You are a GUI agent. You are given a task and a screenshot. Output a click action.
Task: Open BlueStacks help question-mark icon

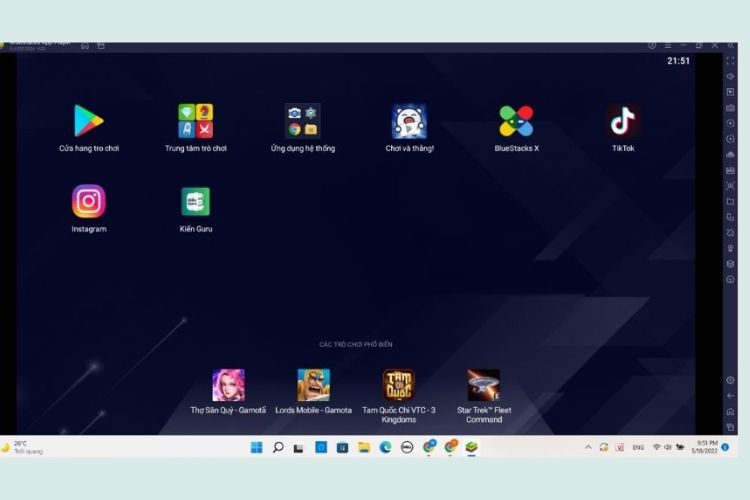tap(652, 45)
